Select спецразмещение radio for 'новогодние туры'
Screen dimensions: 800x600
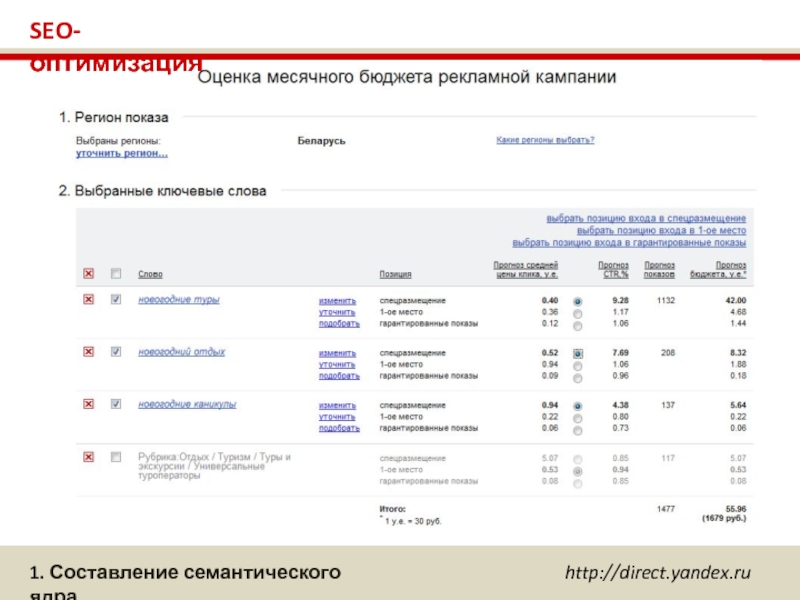578,302
